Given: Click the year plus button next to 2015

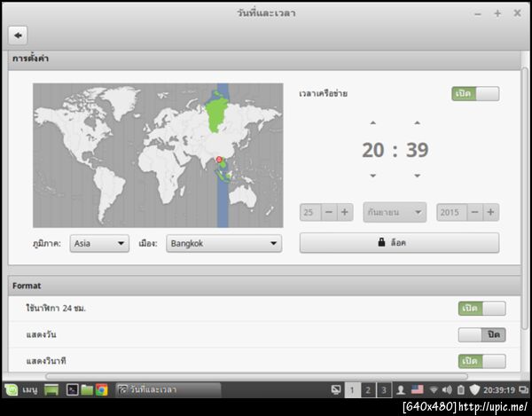Looking at the screenshot, I should (x=491, y=212).
